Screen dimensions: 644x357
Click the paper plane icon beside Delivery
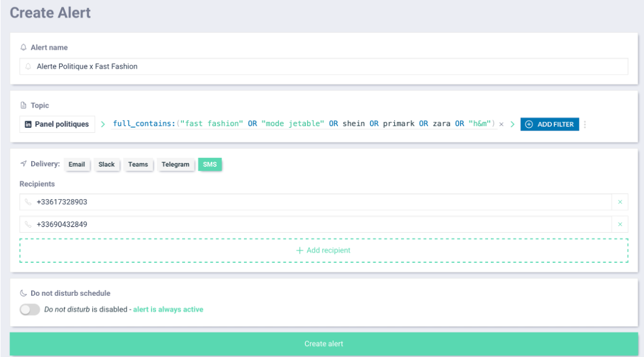(23, 163)
